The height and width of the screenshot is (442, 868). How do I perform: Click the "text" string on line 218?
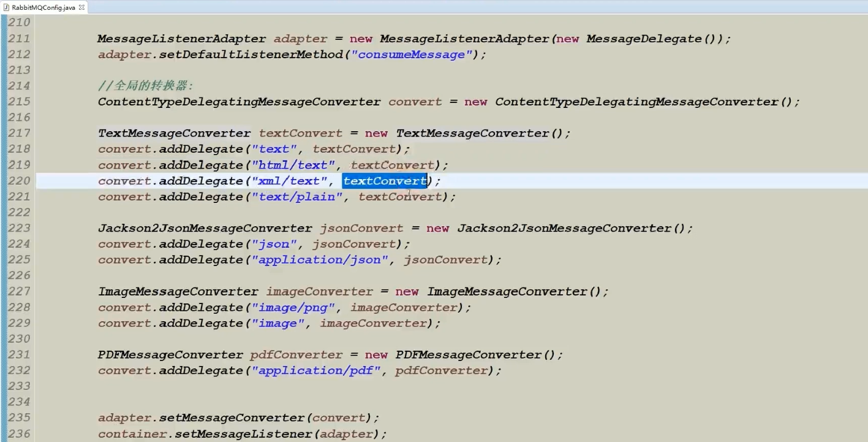click(x=274, y=149)
